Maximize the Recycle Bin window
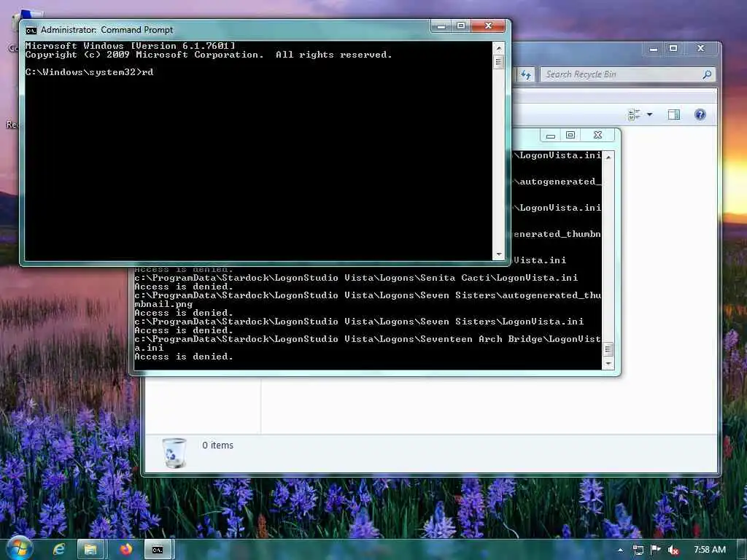The height and width of the screenshot is (560, 747). (x=673, y=48)
